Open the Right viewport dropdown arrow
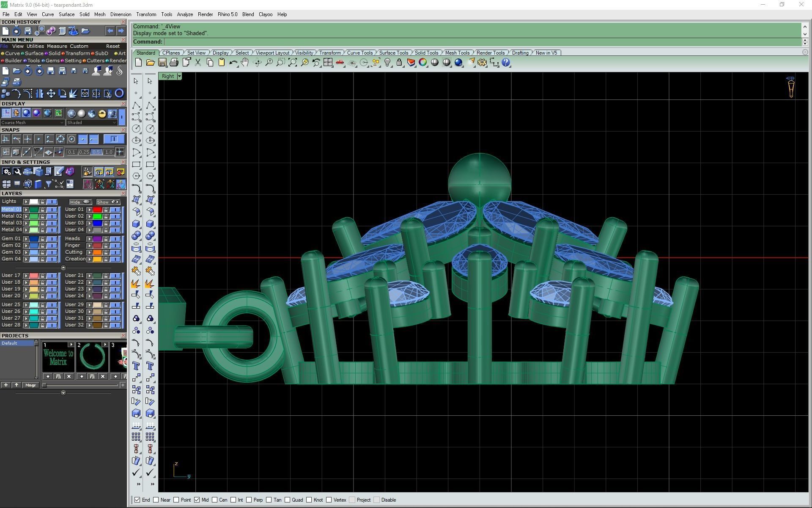 [179, 76]
